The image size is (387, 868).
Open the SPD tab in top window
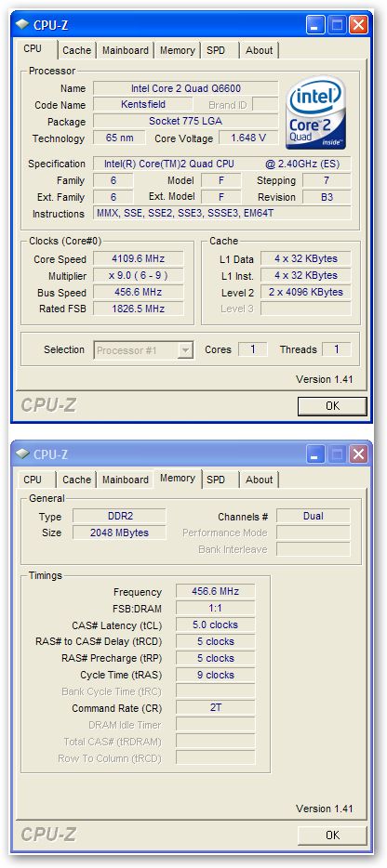[x=216, y=50]
